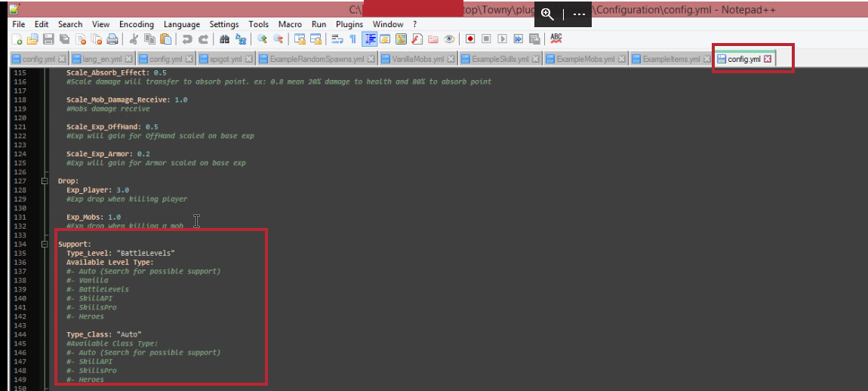Close all documents using the toolbar icon
The image size is (868, 391).
click(97, 38)
